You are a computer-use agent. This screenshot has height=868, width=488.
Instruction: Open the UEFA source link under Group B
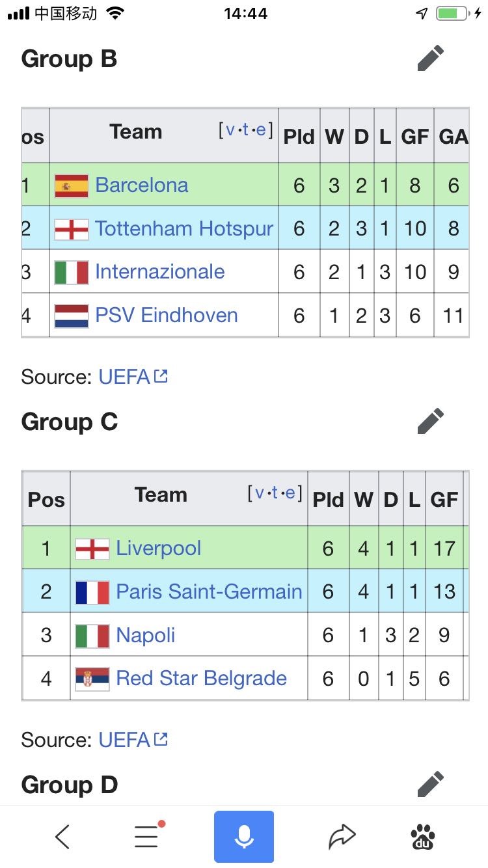pos(133,376)
